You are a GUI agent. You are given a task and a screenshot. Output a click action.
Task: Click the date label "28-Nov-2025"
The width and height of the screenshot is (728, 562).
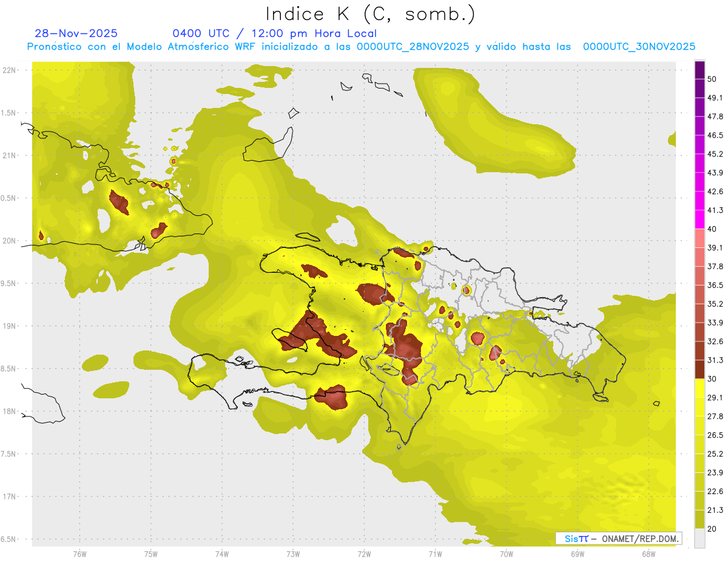point(76,33)
